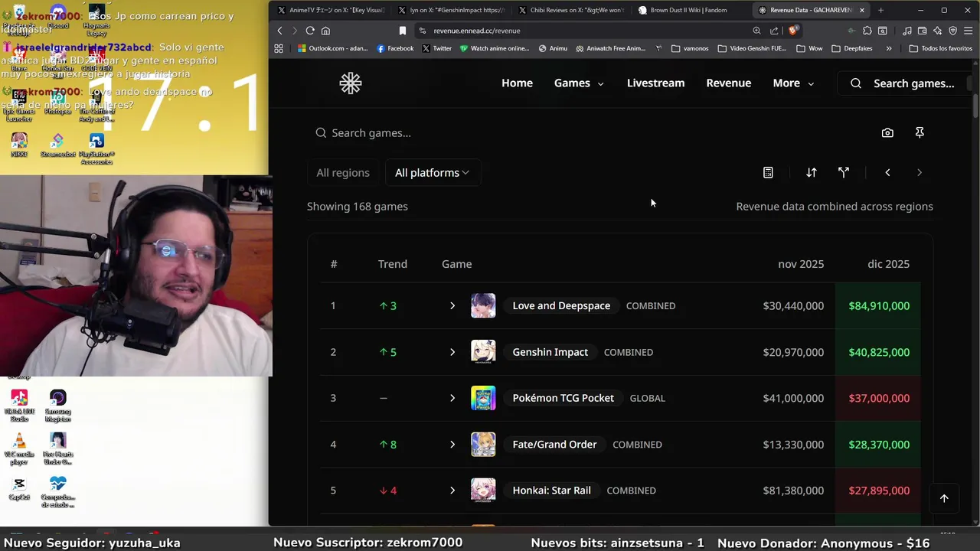Click the sort arrows icon
Viewport: 980px width, 551px height.
[x=812, y=172]
